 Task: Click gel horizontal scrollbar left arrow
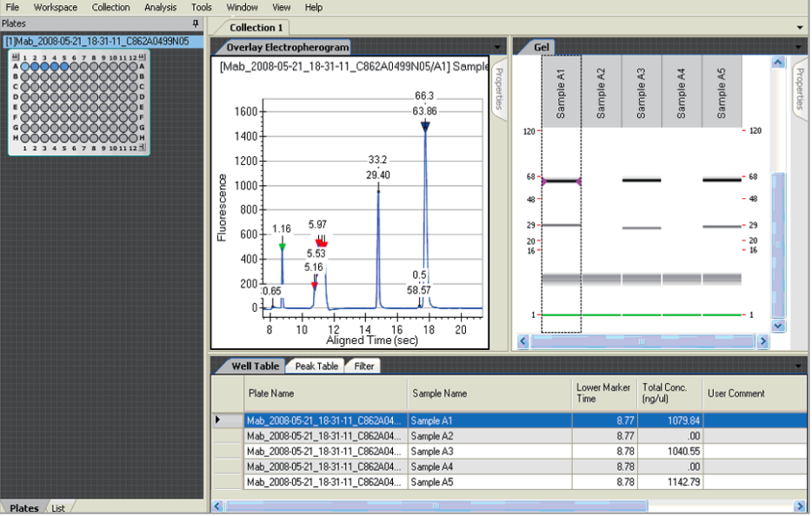pyautogui.click(x=522, y=341)
